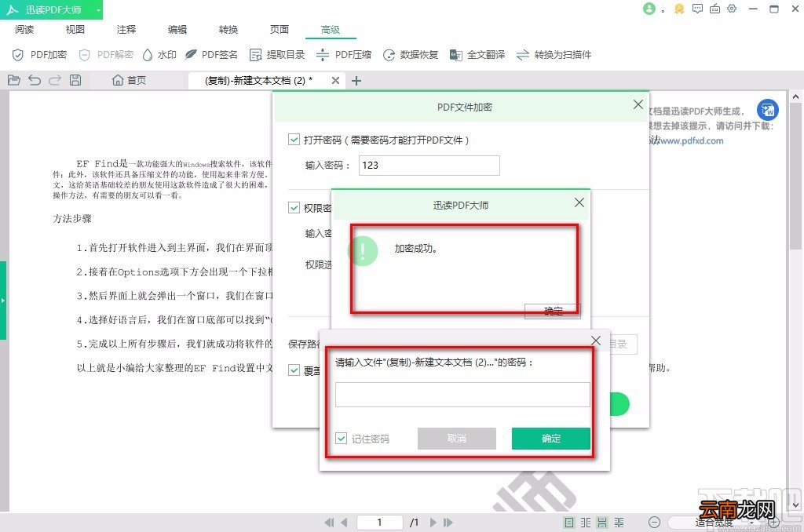Open file with the folder icon
804x532 pixels.
[x=14, y=80]
